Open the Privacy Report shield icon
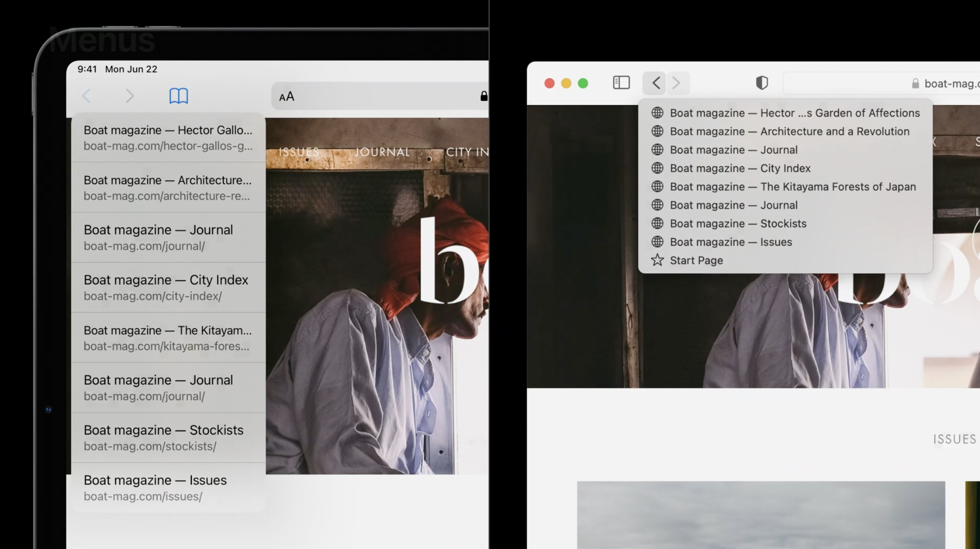 762,83
